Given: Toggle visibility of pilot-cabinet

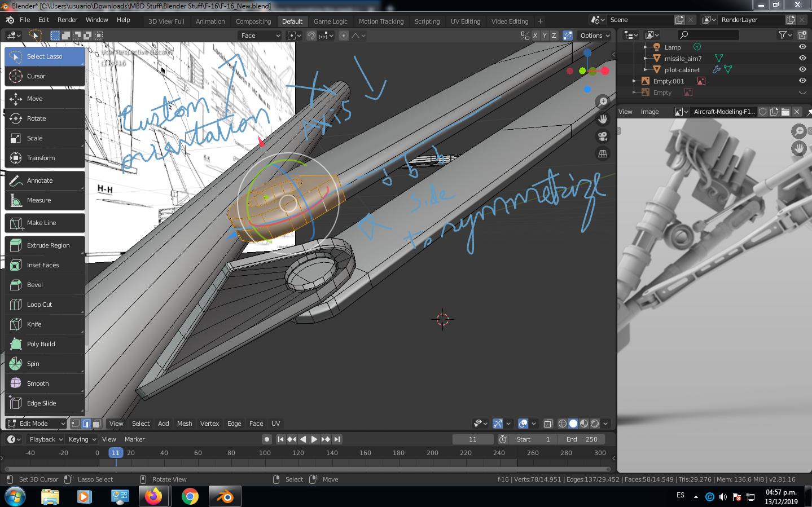Looking at the screenshot, I should pos(802,70).
